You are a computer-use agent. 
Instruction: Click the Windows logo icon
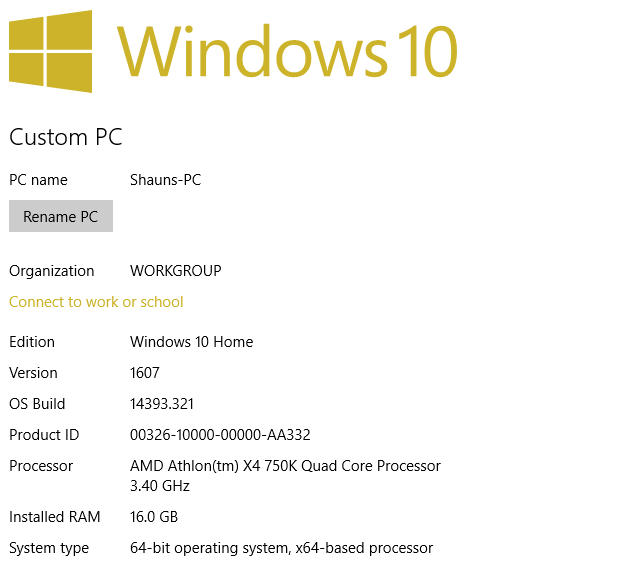click(x=50, y=51)
